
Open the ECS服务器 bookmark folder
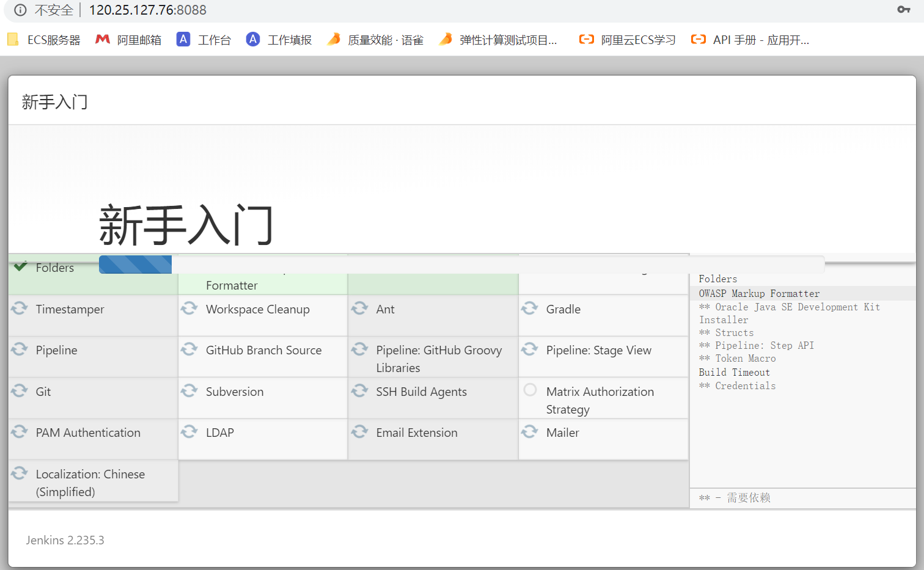44,40
